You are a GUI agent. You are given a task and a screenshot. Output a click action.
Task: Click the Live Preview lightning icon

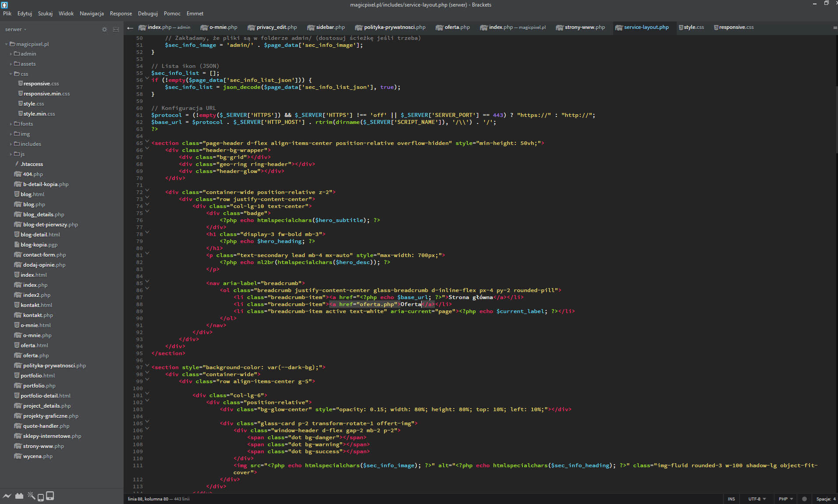pos(7,496)
